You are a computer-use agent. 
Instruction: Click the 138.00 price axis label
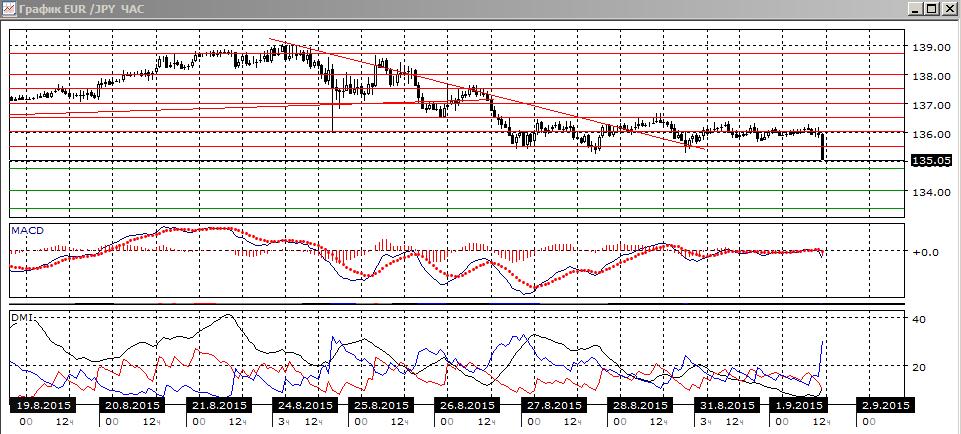pos(932,76)
